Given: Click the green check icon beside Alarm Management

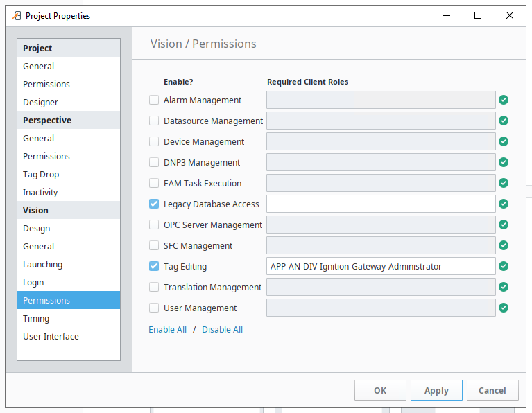Looking at the screenshot, I should coord(504,100).
